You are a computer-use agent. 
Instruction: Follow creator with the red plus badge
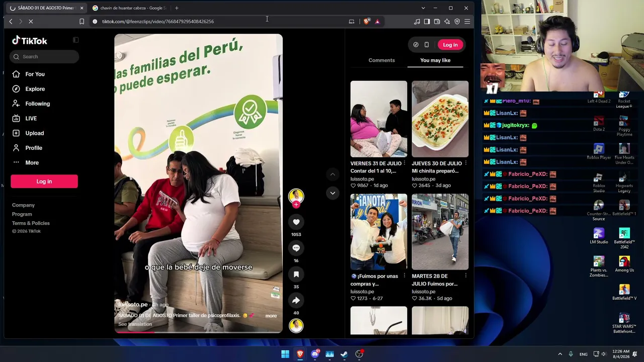click(x=296, y=205)
